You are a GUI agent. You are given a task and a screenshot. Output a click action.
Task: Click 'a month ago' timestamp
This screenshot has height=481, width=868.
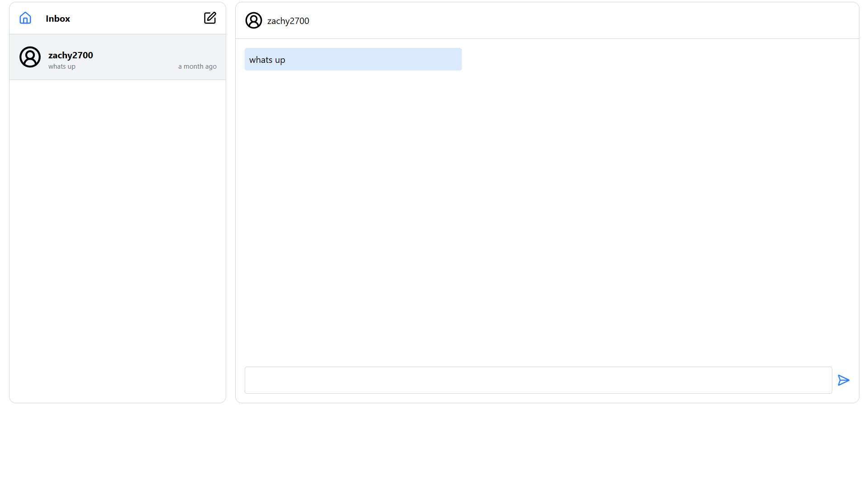coord(197,66)
